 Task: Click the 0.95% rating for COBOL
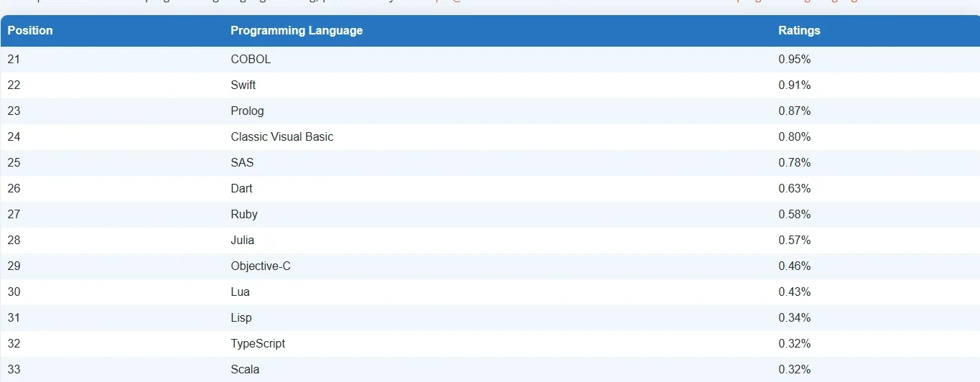[794, 60]
